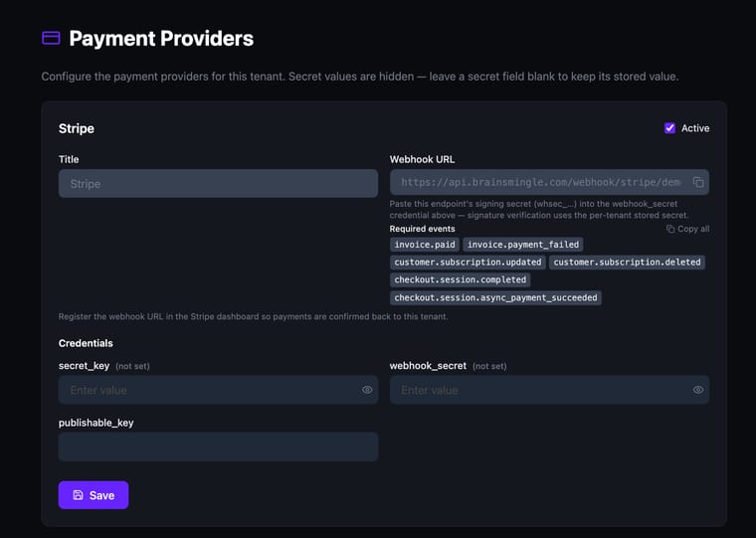This screenshot has width=756, height=538.
Task: Click into the publishable_key input field
Action: coord(218,447)
